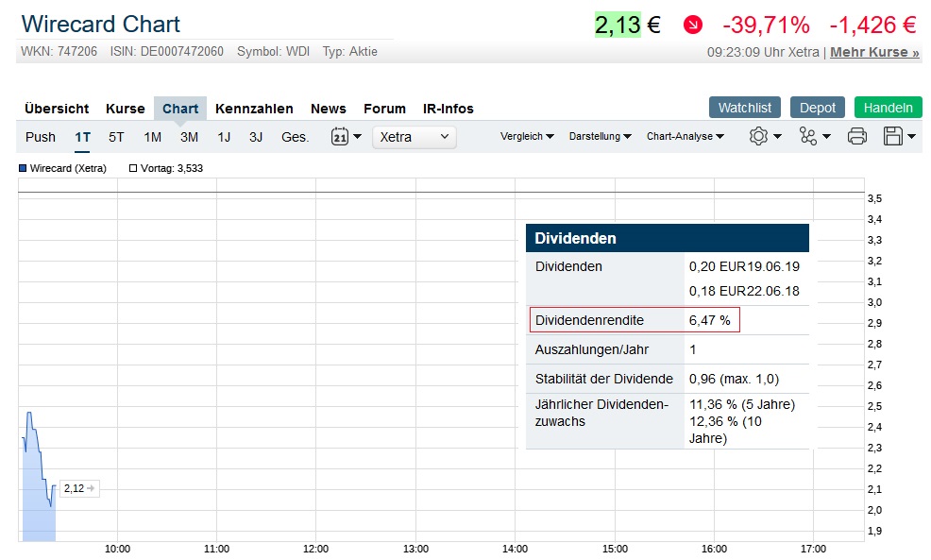Click the 11,36 % (5 Jahre) growth value

tap(742, 404)
